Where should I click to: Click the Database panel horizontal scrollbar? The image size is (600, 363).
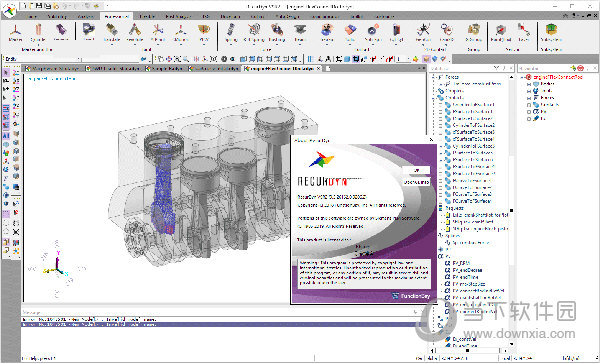pos(469,350)
